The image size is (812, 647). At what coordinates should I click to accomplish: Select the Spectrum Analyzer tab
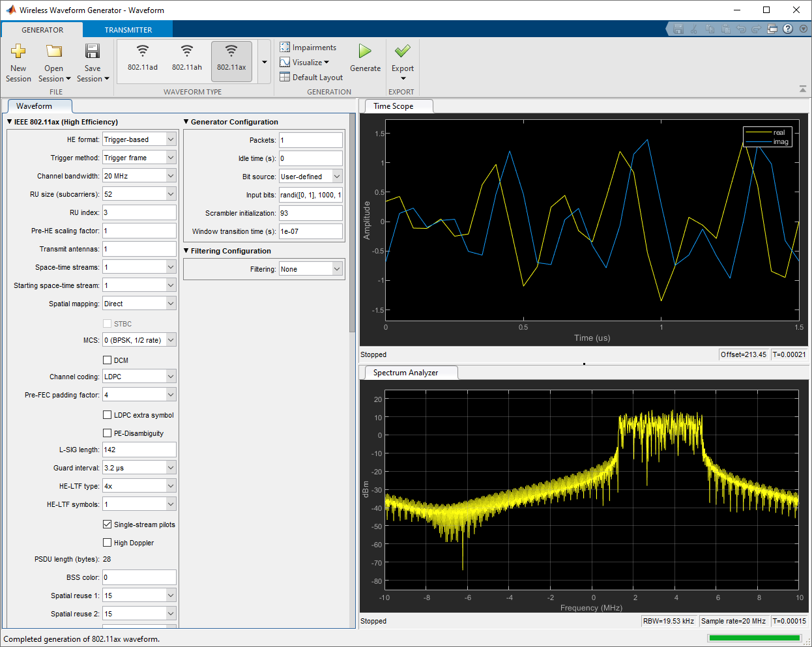(405, 373)
